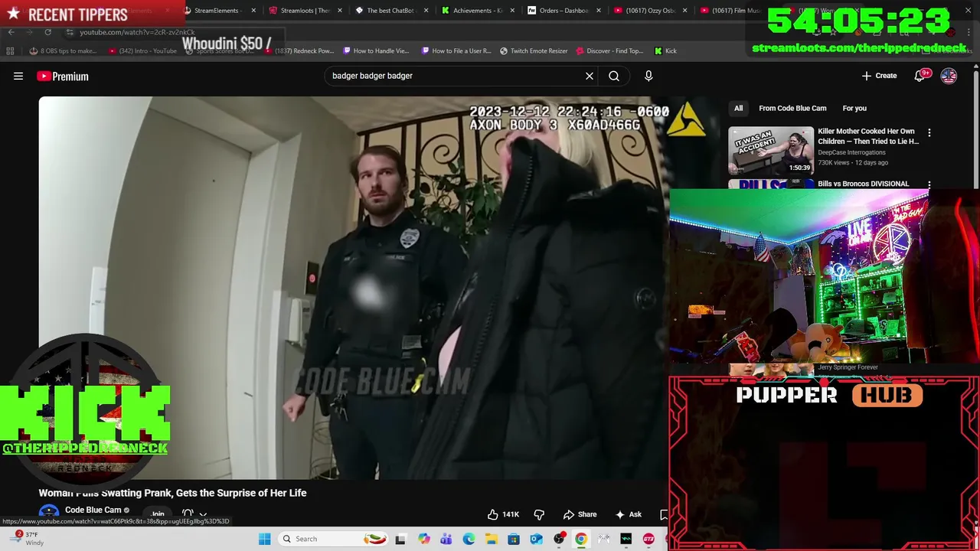Open the account avatar menu
980x551 pixels.
coord(949,76)
